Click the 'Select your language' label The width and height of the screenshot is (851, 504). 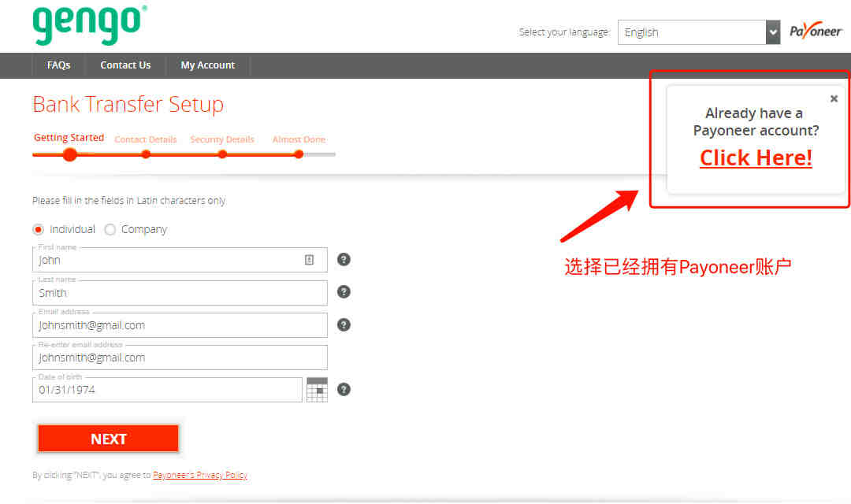click(564, 32)
